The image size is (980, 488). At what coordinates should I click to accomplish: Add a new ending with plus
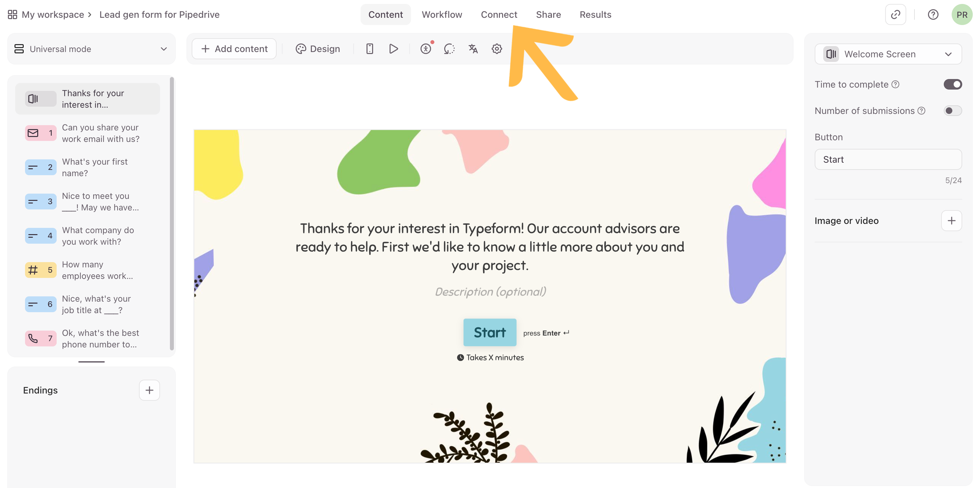click(x=149, y=390)
